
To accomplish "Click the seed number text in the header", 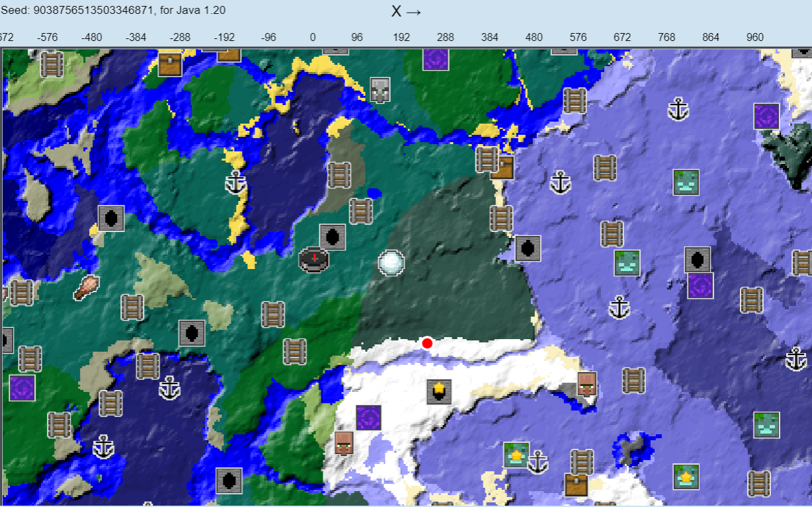I will 112,10.
